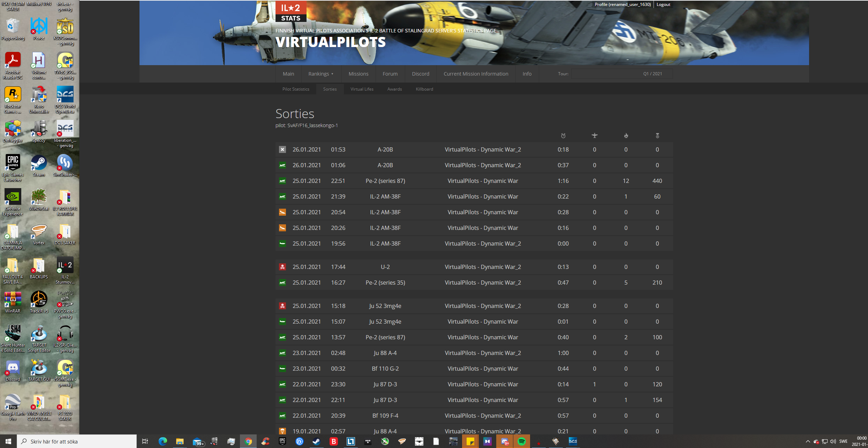This screenshot has width=868, height=448.
Task: Click the score medal column icon
Action: click(657, 136)
